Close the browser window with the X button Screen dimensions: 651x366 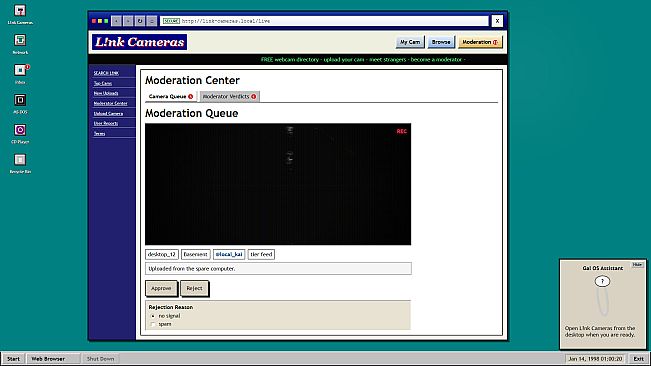[497, 21]
